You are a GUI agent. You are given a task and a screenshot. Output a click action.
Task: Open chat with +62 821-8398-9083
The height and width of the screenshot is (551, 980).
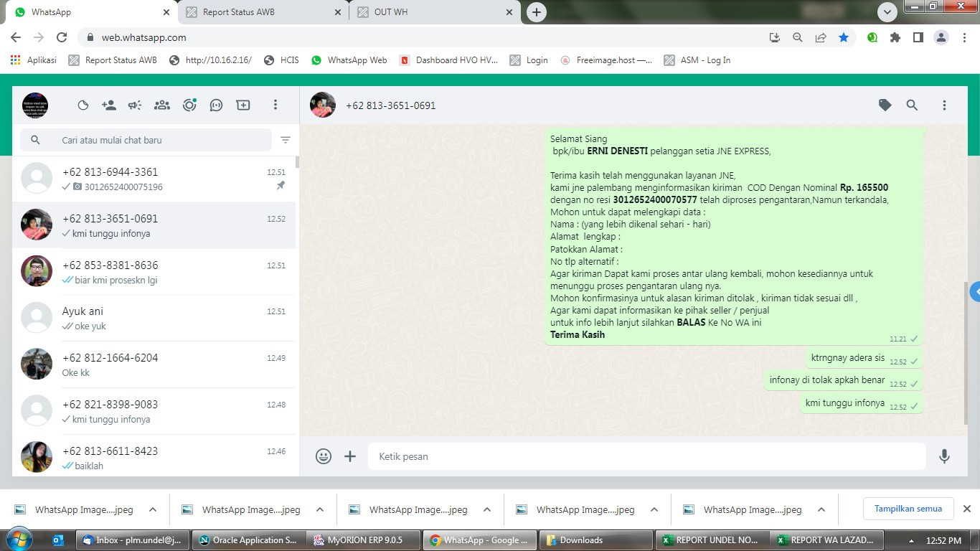click(154, 412)
